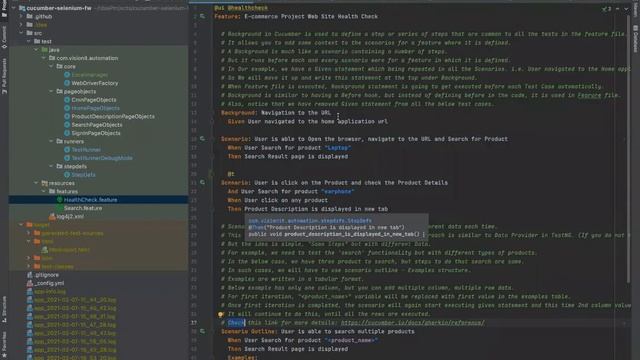Collapse the src folder
The height and width of the screenshot is (360, 640).
(x=21, y=33)
